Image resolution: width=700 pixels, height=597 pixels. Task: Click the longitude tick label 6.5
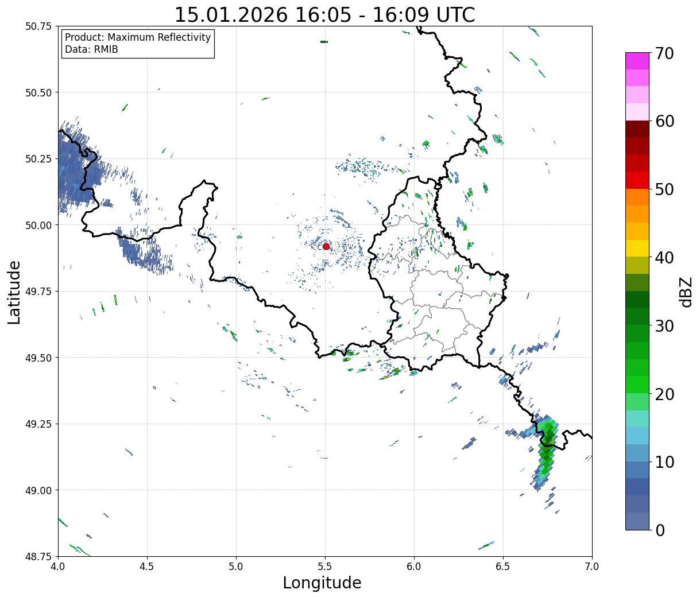[503, 567]
